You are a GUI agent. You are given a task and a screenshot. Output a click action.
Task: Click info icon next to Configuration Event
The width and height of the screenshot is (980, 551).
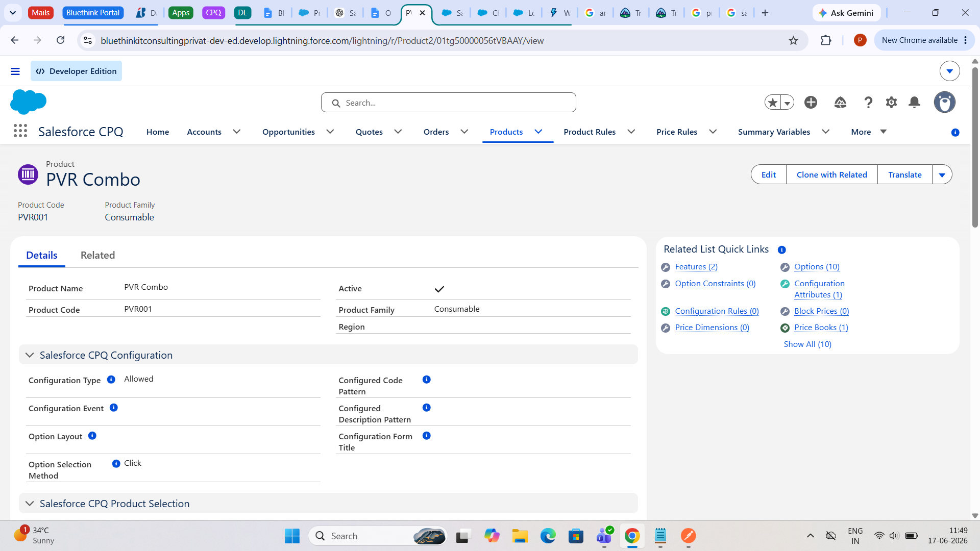(x=114, y=408)
